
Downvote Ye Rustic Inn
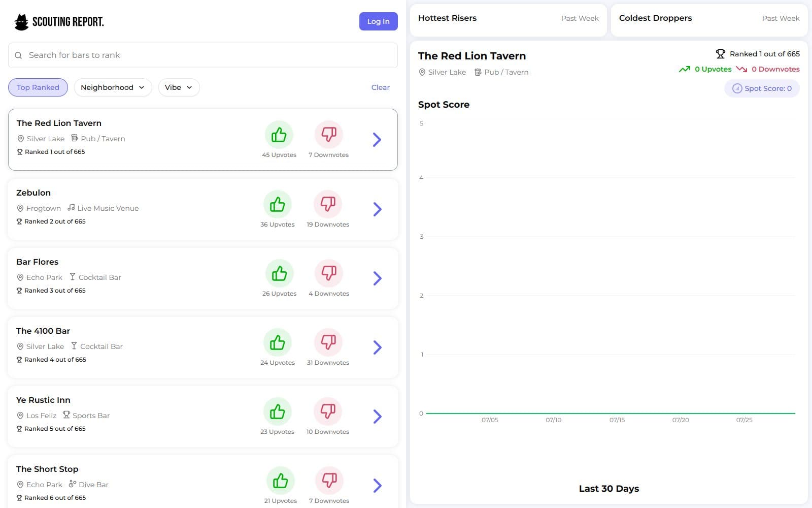[328, 411]
